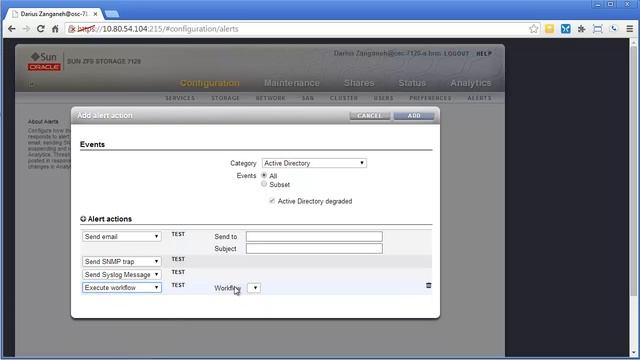
Task: Click the phone extension icon
Action: pyautogui.click(x=613, y=29)
